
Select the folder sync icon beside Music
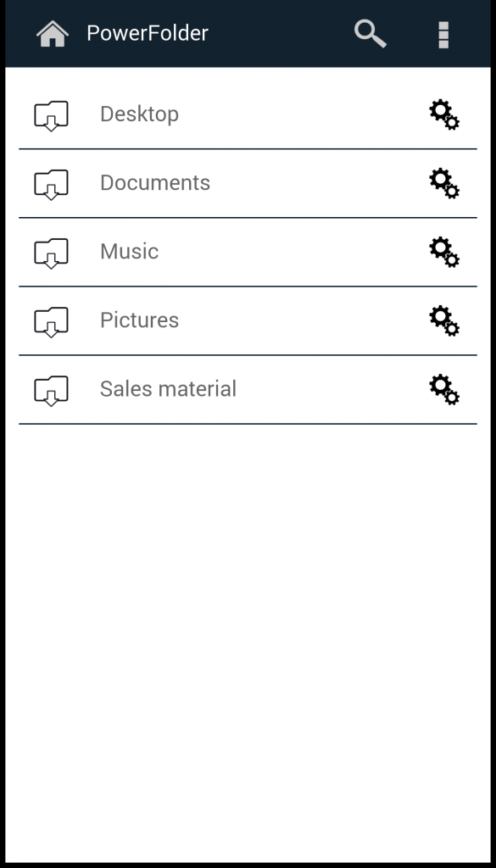[51, 252]
